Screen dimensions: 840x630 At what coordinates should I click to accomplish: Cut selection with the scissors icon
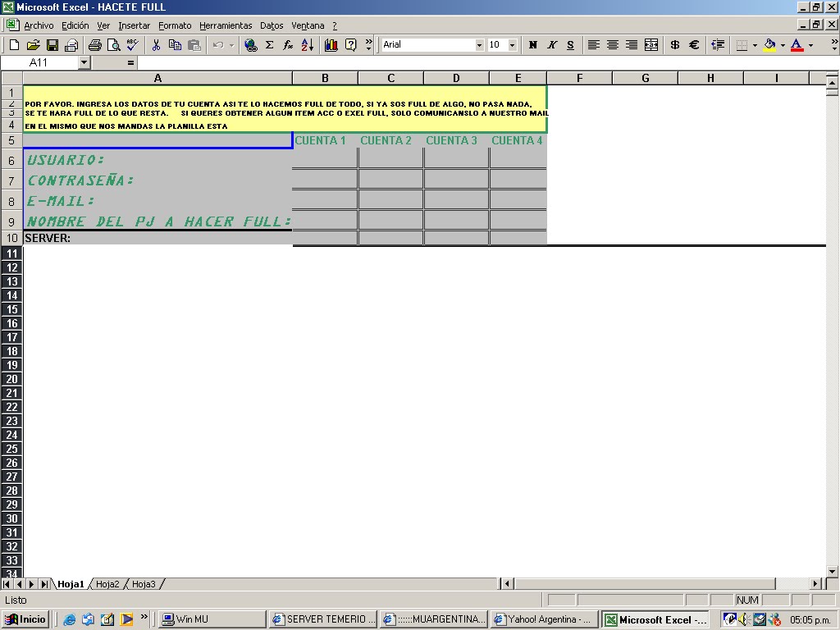156,45
